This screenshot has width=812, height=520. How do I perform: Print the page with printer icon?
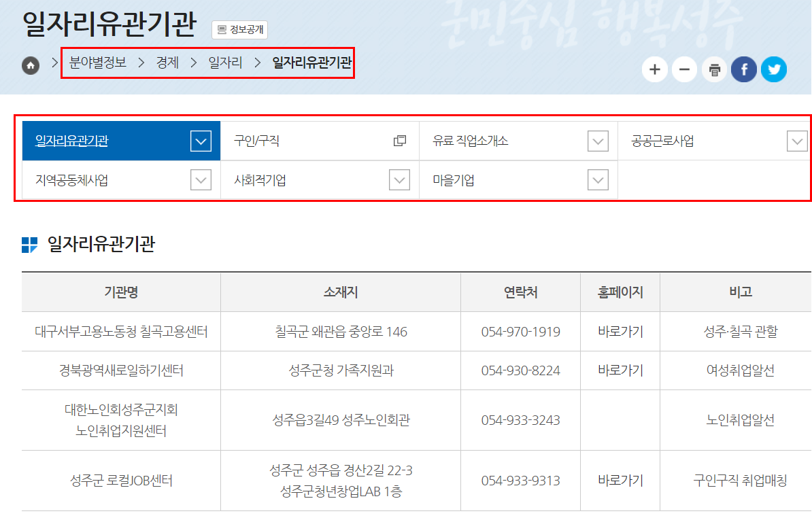pos(714,69)
